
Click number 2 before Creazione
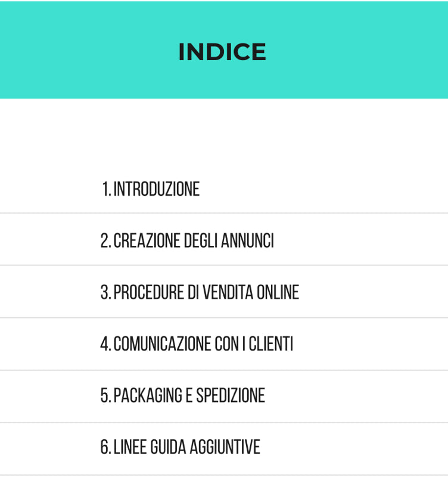[x=105, y=241]
